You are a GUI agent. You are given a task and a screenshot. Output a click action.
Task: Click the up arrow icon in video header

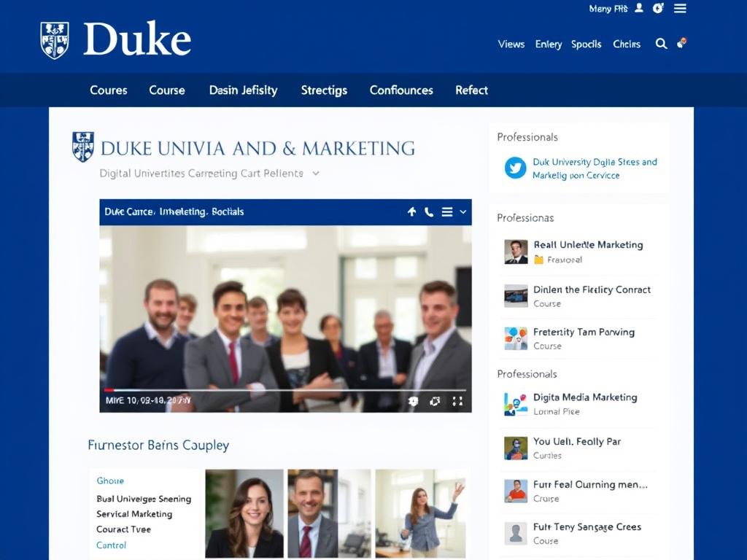tap(411, 212)
